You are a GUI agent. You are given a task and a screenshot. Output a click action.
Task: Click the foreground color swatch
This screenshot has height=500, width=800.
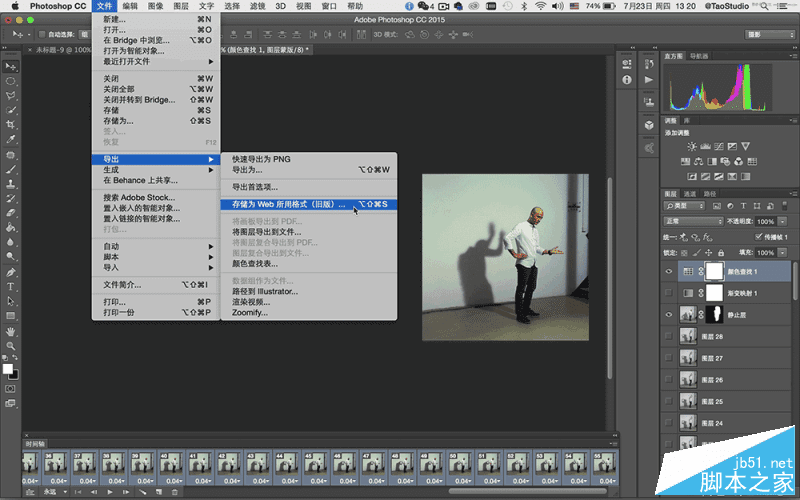coord(8,368)
